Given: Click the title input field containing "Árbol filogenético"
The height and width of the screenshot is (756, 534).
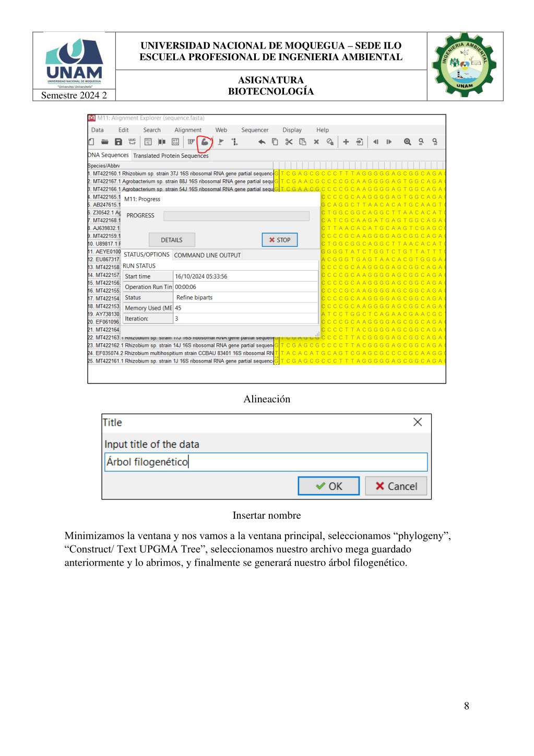Looking at the screenshot, I should tap(266, 462).
